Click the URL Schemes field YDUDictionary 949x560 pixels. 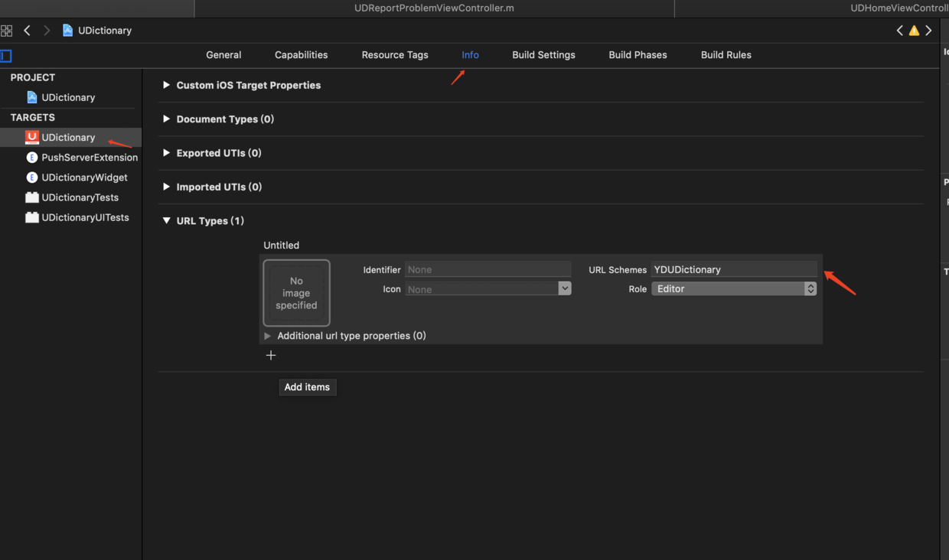click(734, 269)
